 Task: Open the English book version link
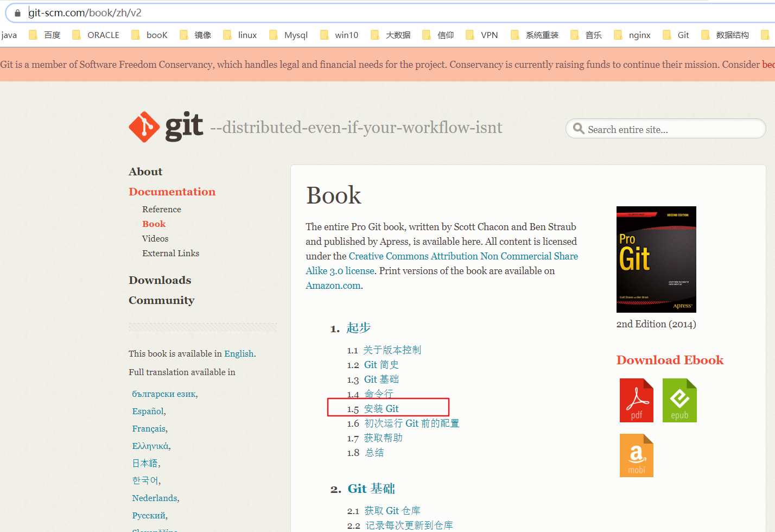(239, 353)
